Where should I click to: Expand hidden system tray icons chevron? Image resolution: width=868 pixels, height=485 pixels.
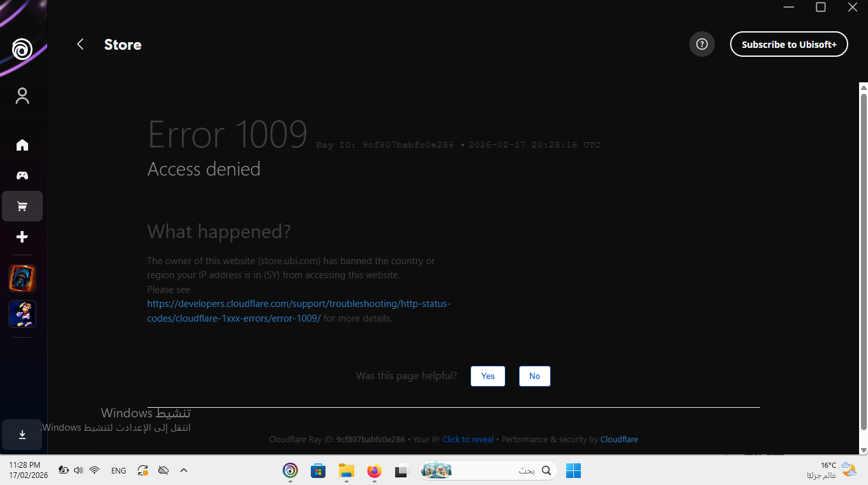tap(184, 470)
